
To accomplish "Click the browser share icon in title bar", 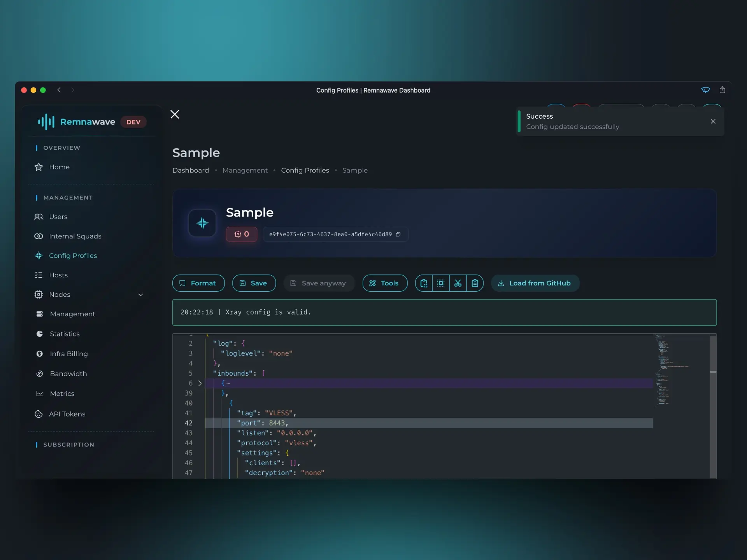I will (722, 90).
